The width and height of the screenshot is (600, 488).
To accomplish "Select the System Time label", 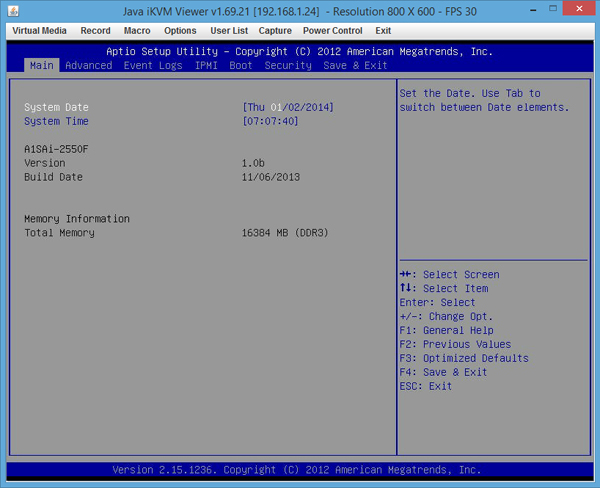I will (56, 121).
